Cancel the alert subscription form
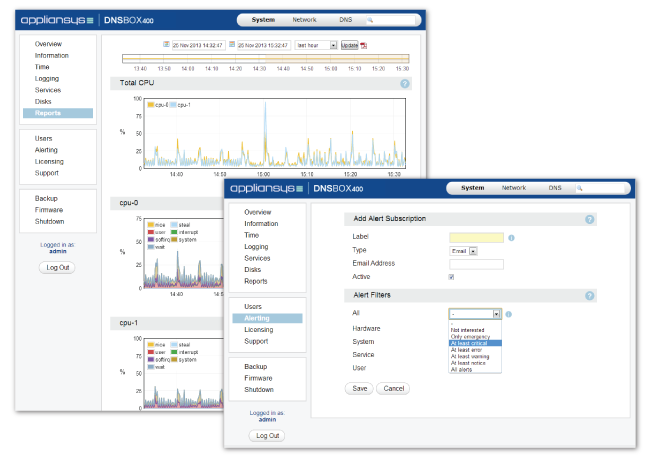The width and height of the screenshot is (650, 473). (x=393, y=389)
